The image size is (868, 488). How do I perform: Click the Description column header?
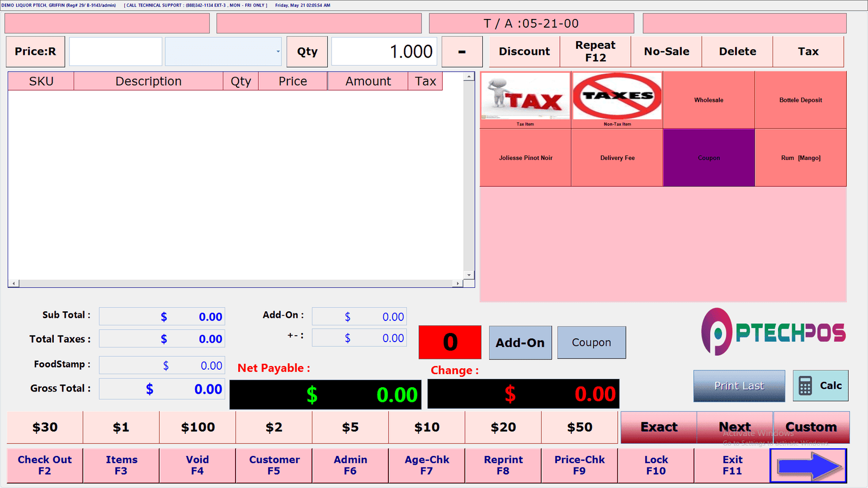pos(149,81)
